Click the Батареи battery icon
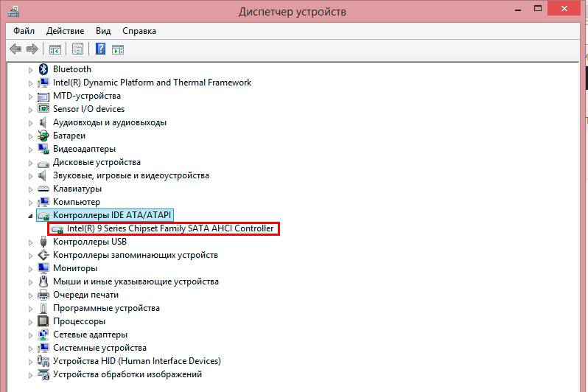The height and width of the screenshot is (392, 588). coord(43,136)
